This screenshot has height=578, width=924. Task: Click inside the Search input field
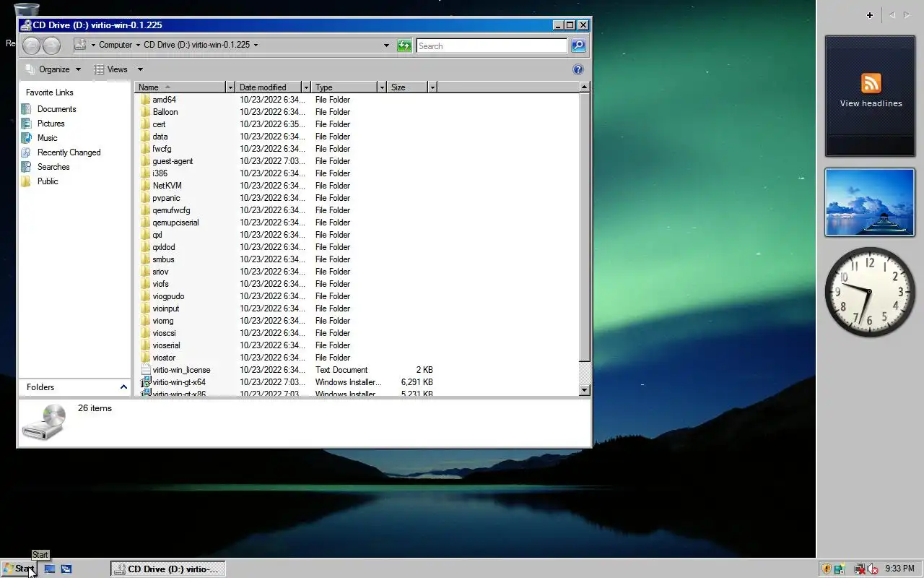coord(492,46)
